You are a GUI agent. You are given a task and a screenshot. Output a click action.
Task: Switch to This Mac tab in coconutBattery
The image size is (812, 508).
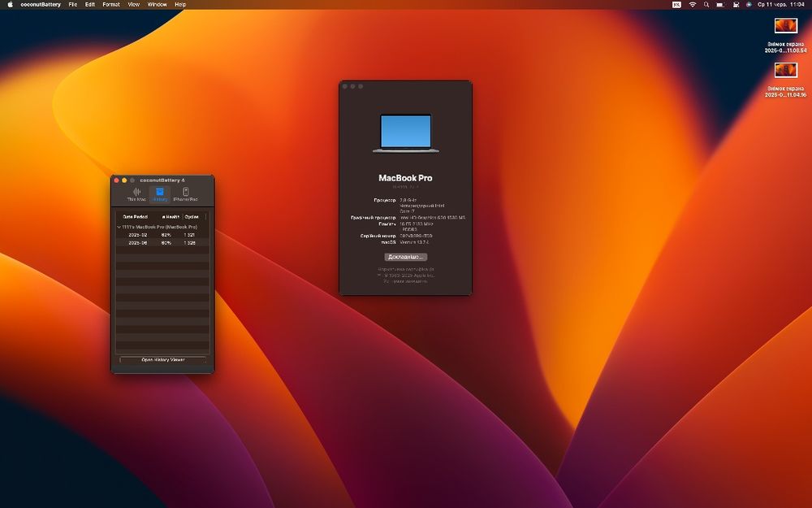pos(136,195)
